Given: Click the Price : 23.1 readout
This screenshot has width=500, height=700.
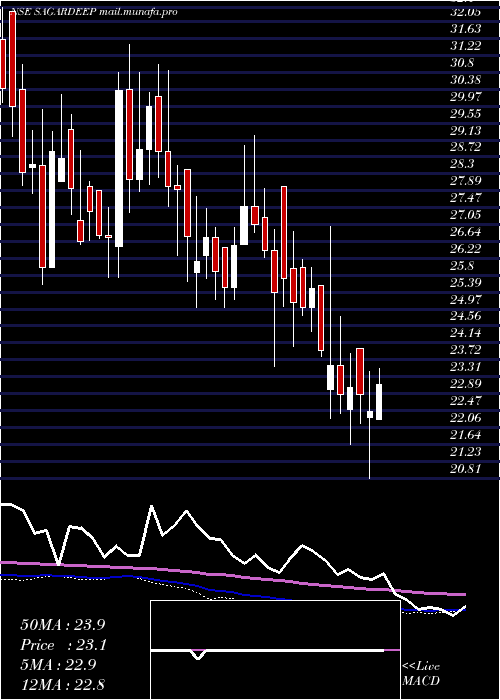Looking at the screenshot, I should click(63, 645).
